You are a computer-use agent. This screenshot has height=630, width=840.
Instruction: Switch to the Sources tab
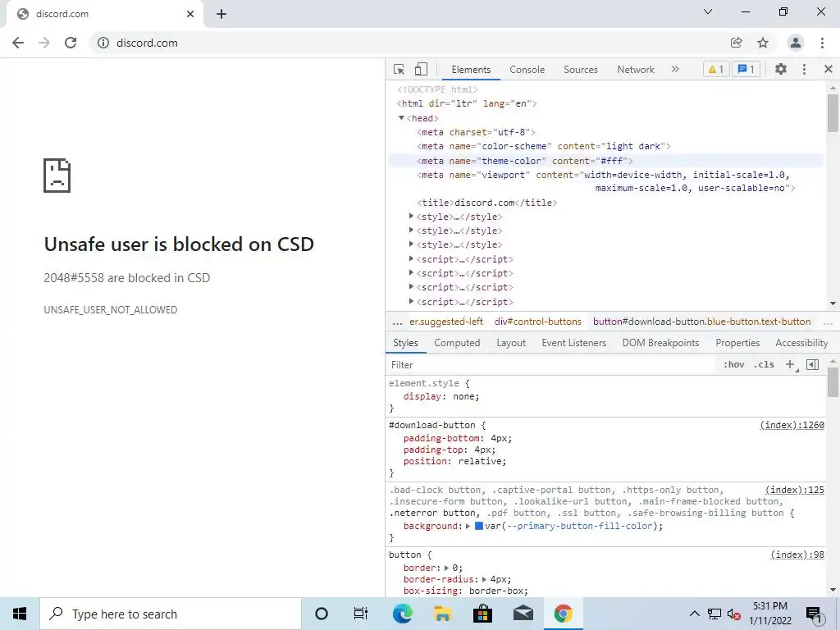[581, 70]
